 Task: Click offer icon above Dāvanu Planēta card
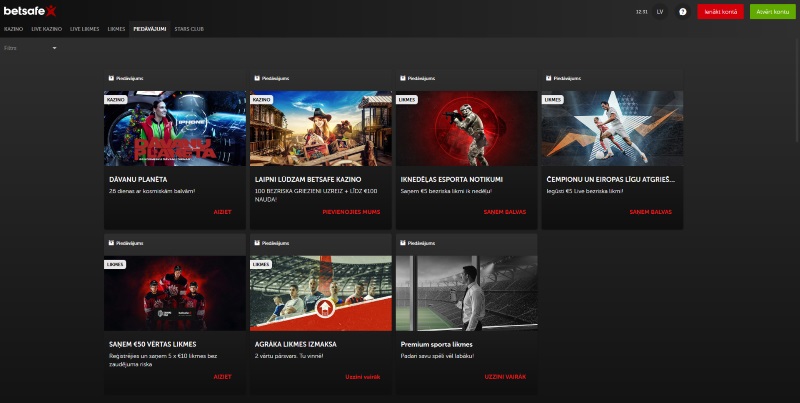tap(111, 79)
